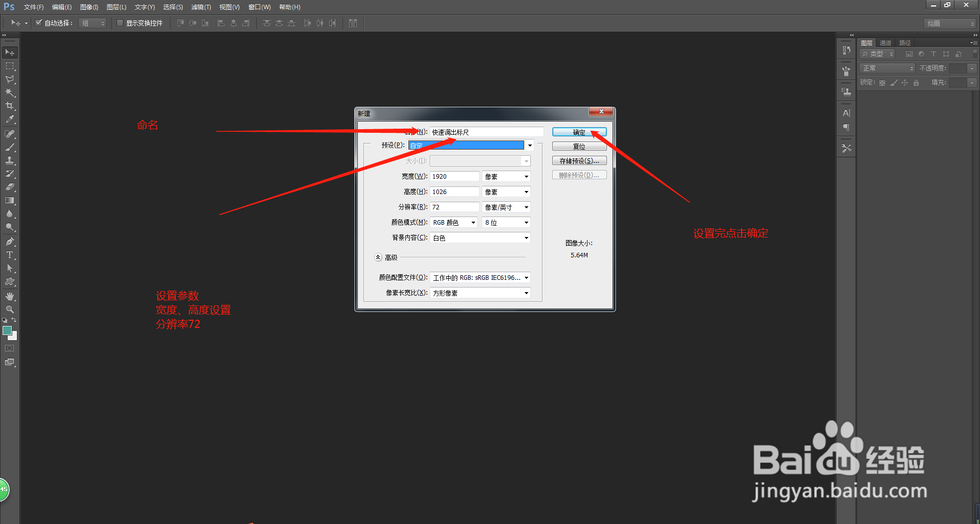The width and height of the screenshot is (980, 524).
Task: Open the height unit 像素 dropdown
Action: point(506,192)
